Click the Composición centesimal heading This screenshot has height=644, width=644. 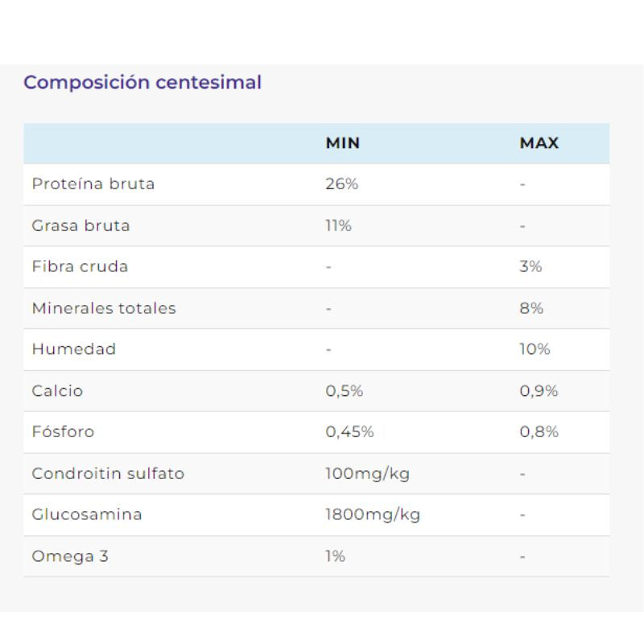[142, 82]
